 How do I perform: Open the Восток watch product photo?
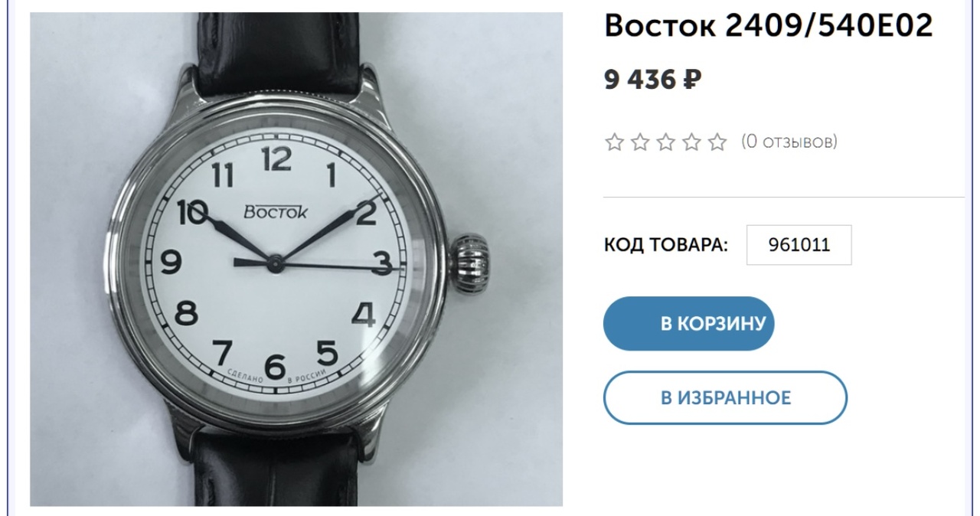(x=296, y=259)
